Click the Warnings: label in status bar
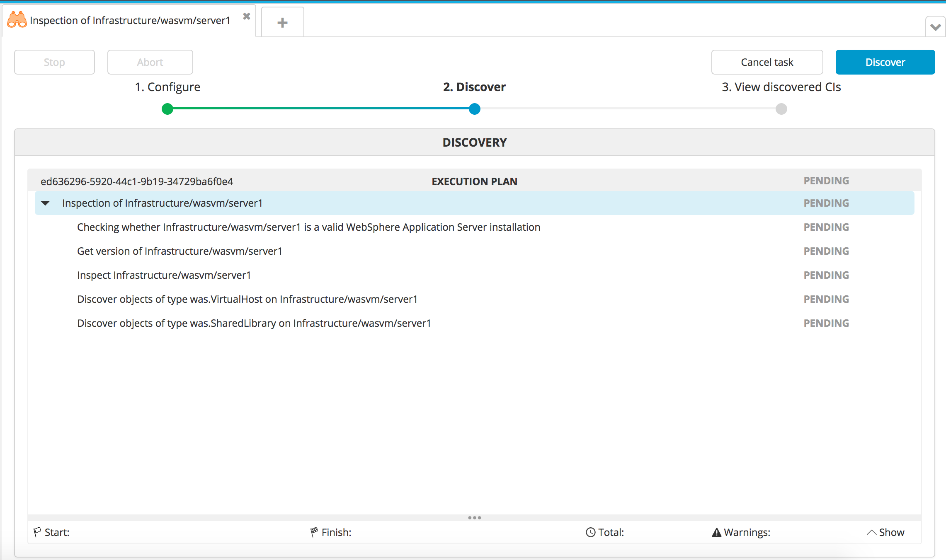 click(x=747, y=532)
